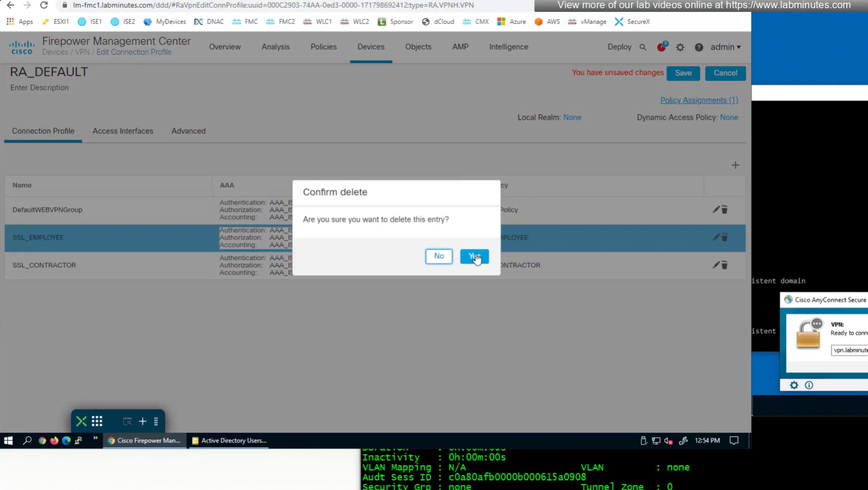This screenshot has width=868, height=490.
Task: Switch to the Advanced tab
Action: (x=189, y=131)
